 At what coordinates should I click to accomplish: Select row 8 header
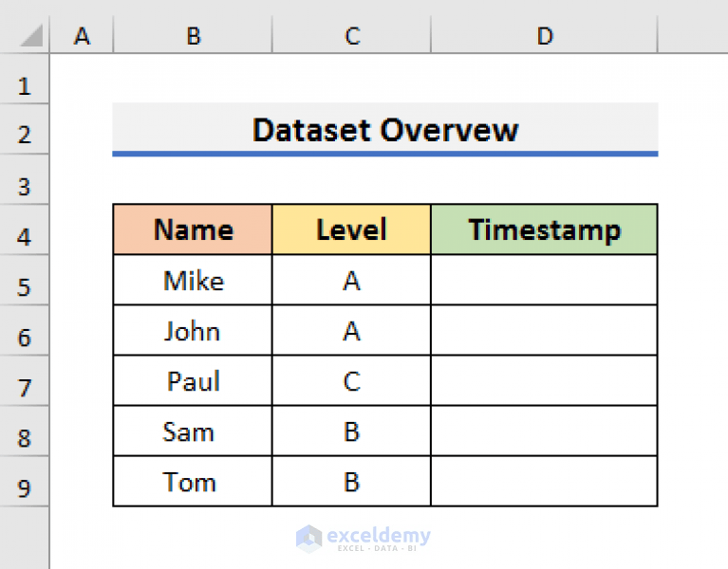[24, 431]
